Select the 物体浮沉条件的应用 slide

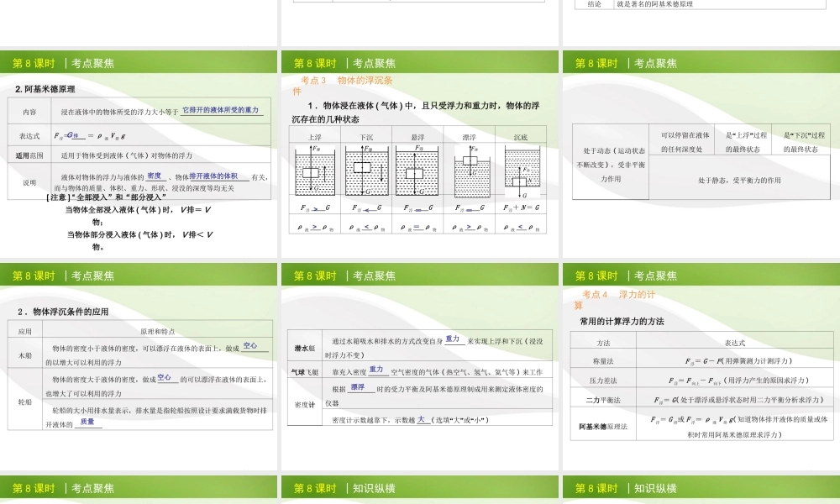pos(139,365)
